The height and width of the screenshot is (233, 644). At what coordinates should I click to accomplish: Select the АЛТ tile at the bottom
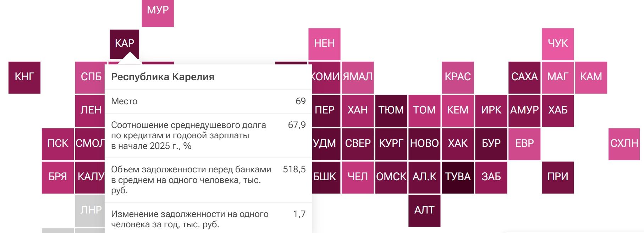tap(424, 210)
